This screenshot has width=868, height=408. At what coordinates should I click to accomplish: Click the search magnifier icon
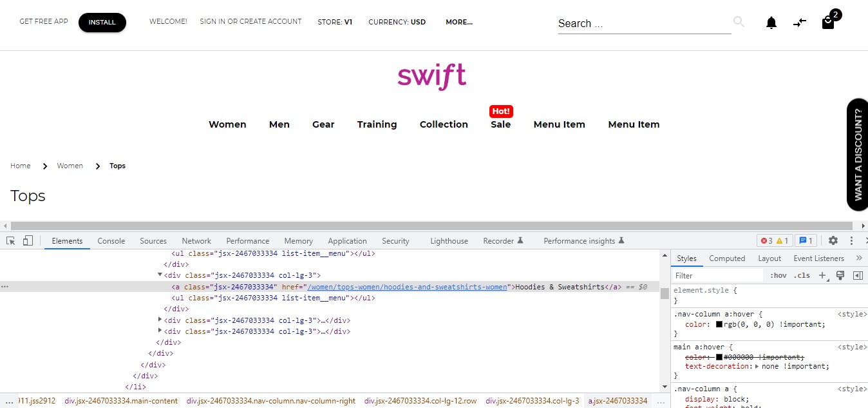click(739, 22)
